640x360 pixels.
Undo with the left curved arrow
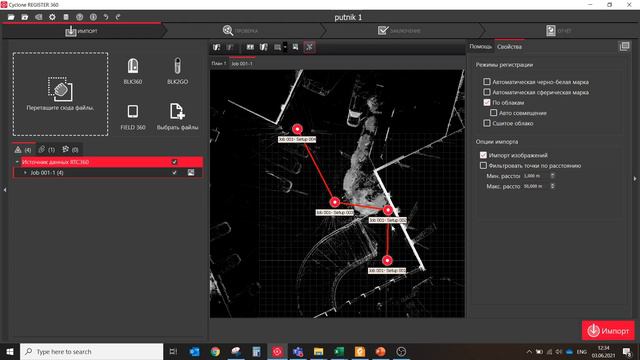pos(106,17)
